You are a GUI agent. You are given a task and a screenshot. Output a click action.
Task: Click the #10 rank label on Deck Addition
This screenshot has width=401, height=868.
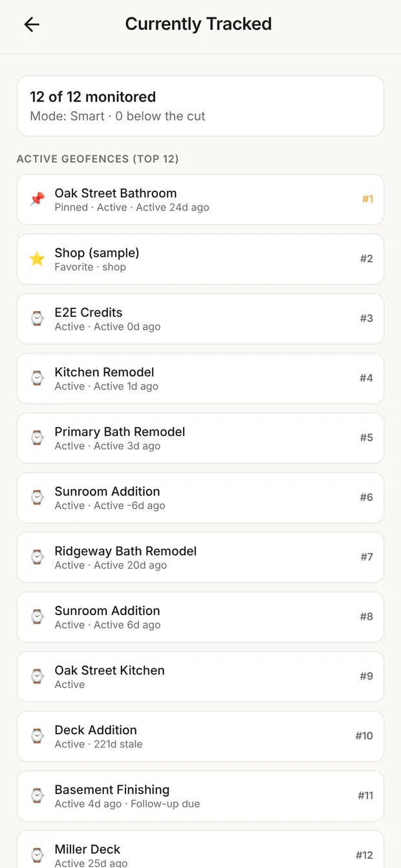(364, 735)
